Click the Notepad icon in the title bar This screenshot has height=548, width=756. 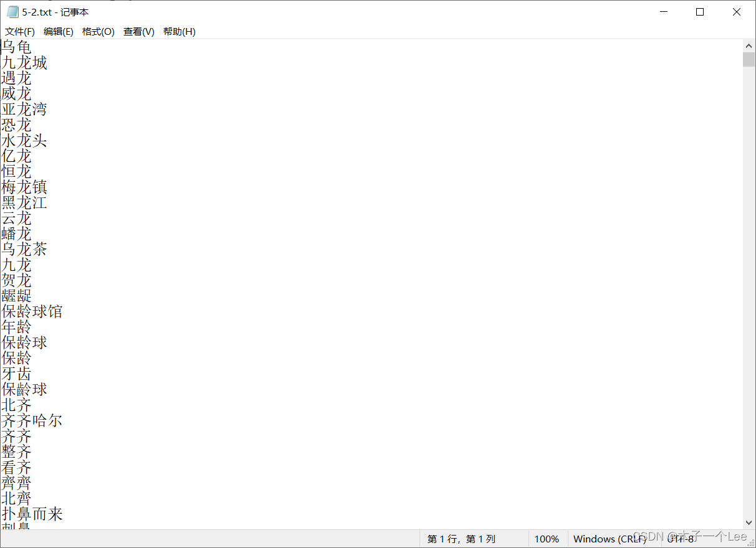12,12
